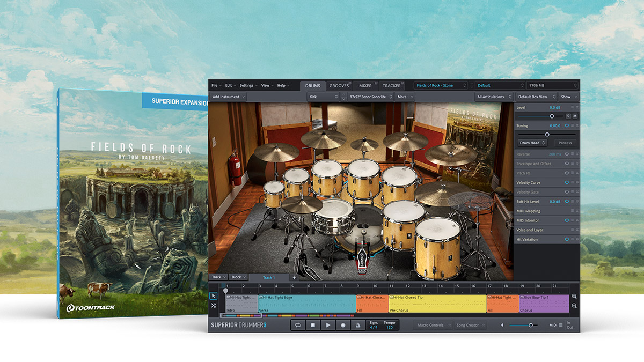The width and height of the screenshot is (644, 362).
Task: Open the 17x22" Sonor Sonorlite drum dropdown
Action: (x=370, y=97)
